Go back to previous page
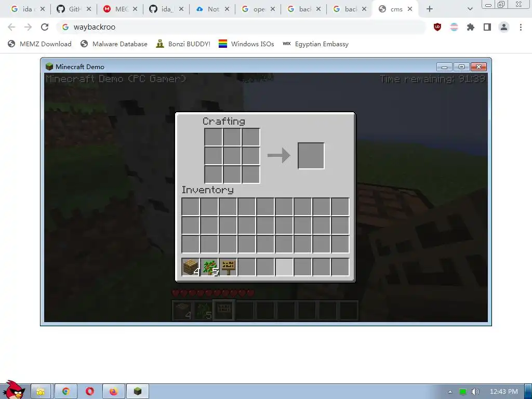This screenshot has width=532, height=399. click(11, 27)
